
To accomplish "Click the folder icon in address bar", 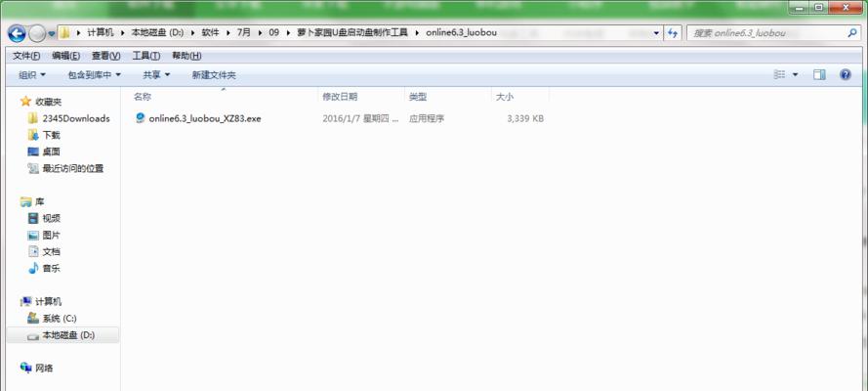I will 64,32.
